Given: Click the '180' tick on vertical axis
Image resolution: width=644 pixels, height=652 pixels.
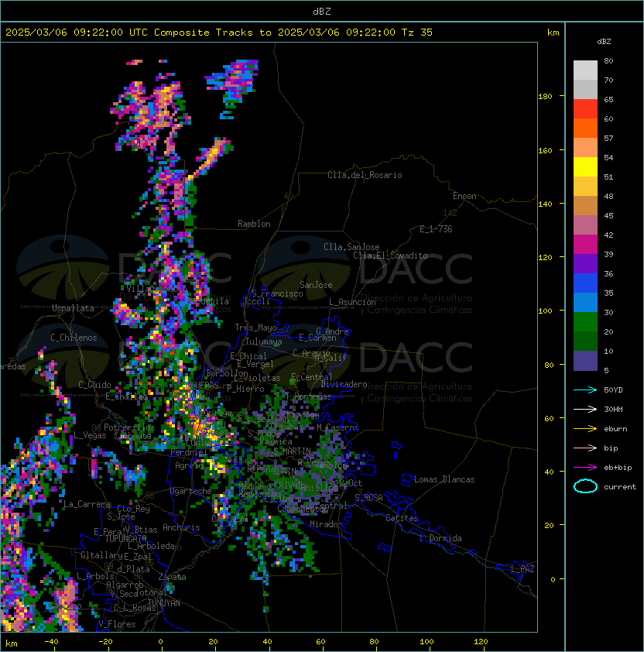Looking at the screenshot, I should pos(545,97).
